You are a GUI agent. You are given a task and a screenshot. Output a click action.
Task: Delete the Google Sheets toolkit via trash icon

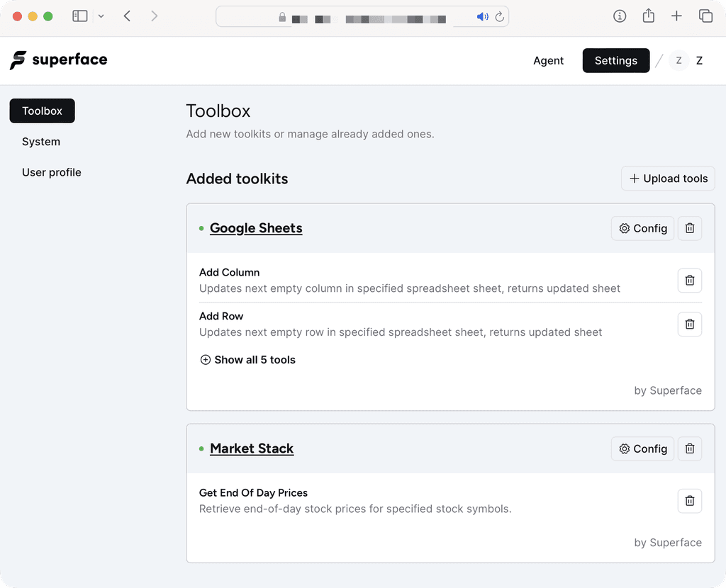(689, 228)
